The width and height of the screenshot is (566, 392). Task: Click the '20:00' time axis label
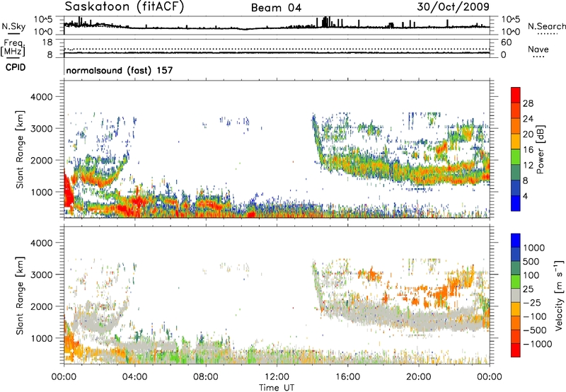(419, 377)
